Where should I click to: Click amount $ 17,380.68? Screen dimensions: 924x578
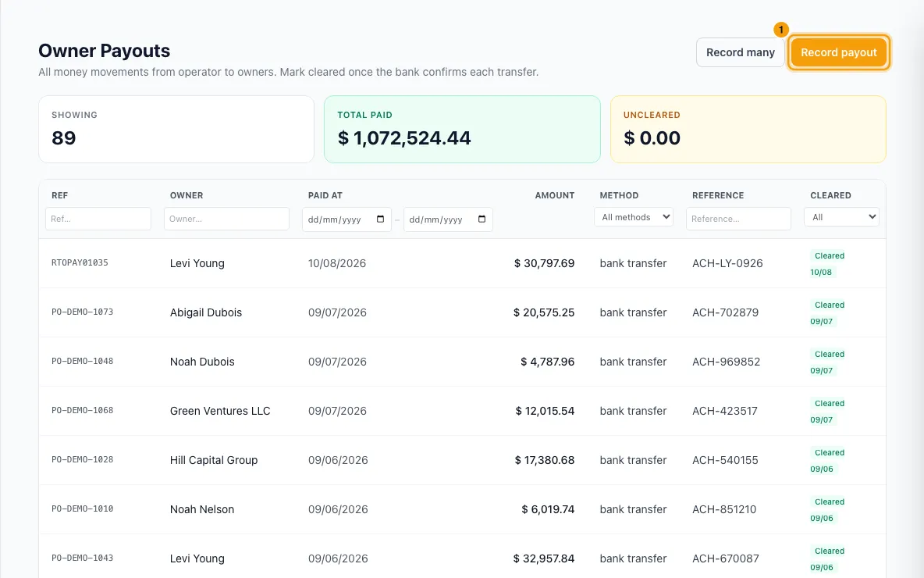pyautogui.click(x=545, y=460)
